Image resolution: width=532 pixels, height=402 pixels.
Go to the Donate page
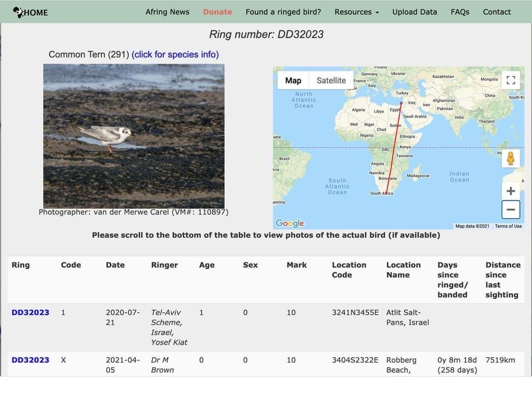click(217, 12)
